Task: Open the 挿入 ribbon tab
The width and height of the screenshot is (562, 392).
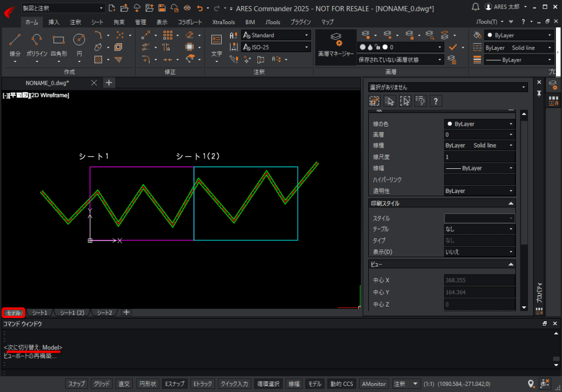Action: [x=54, y=22]
